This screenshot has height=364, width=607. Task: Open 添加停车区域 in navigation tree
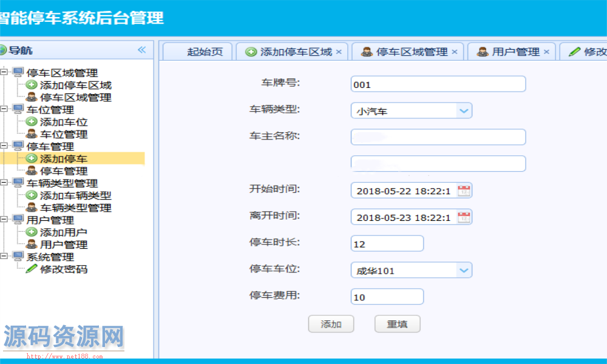75,85
